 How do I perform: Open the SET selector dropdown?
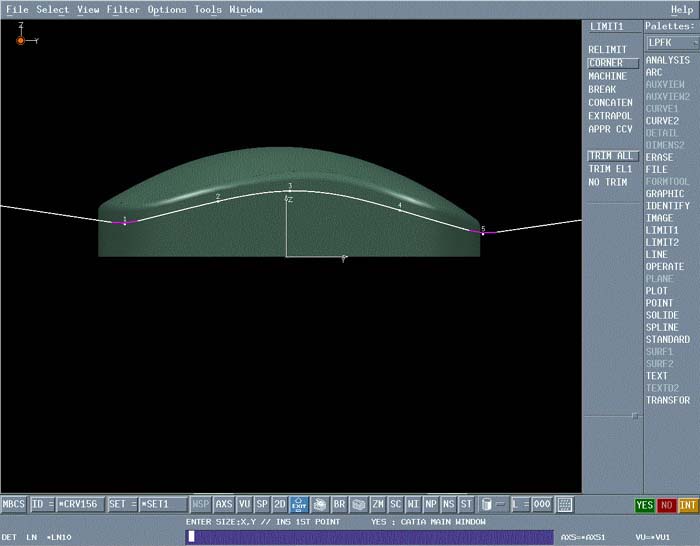point(121,505)
